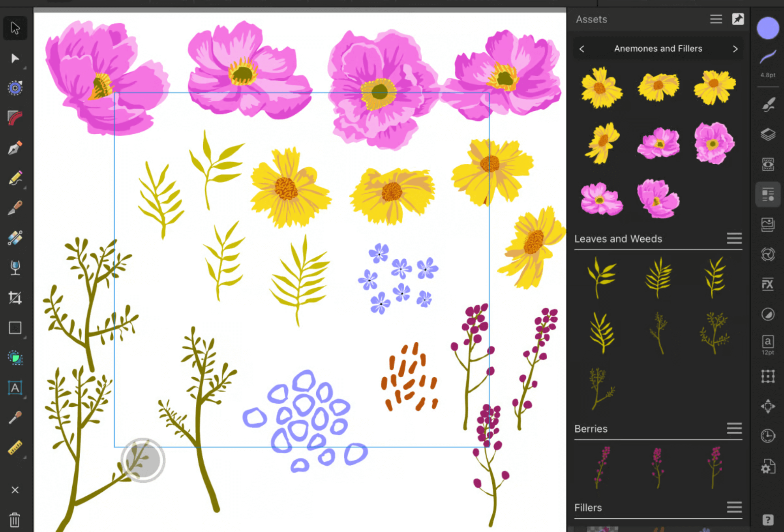Open the Transform studio

pos(768,376)
